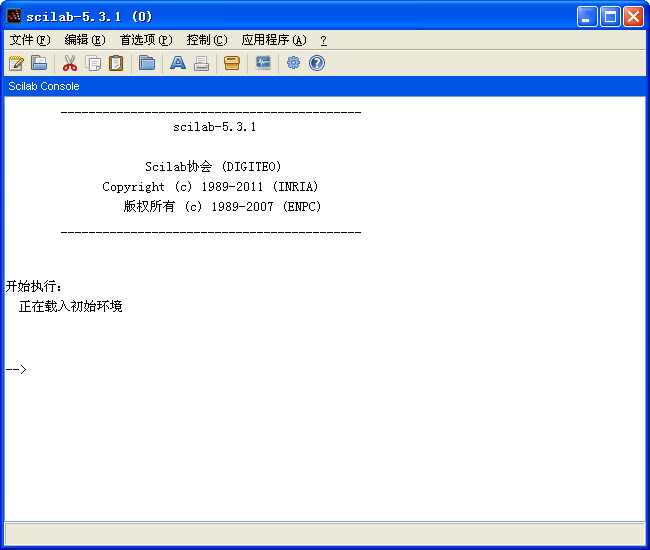Open the ? help menu
Image resolution: width=650 pixels, height=550 pixels.
323,41
